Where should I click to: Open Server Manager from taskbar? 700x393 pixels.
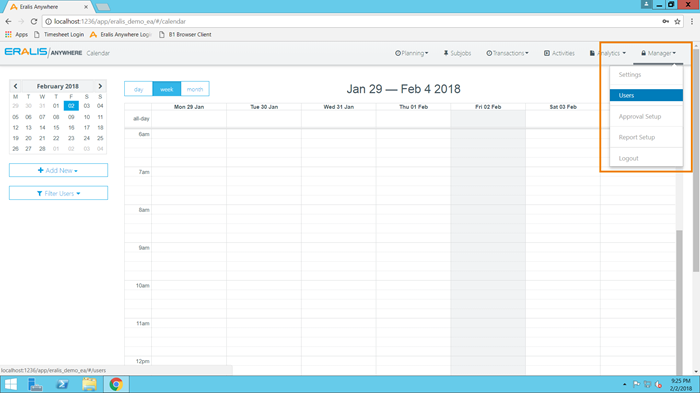(35, 384)
